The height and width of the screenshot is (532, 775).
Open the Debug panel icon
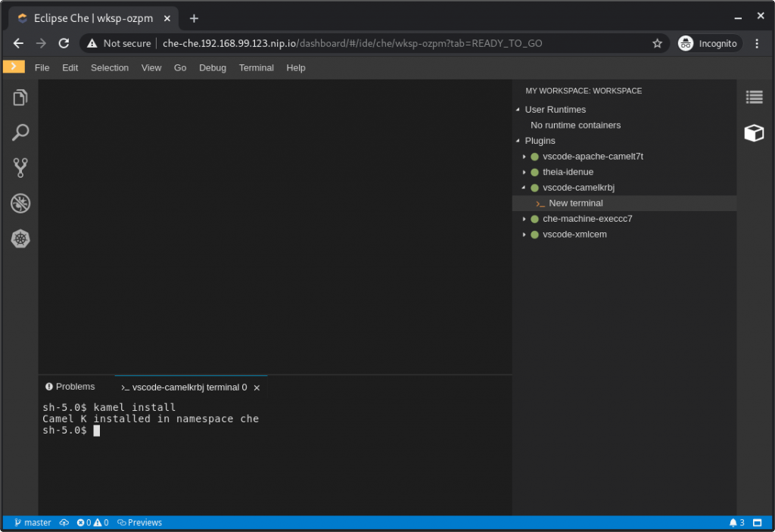point(20,203)
